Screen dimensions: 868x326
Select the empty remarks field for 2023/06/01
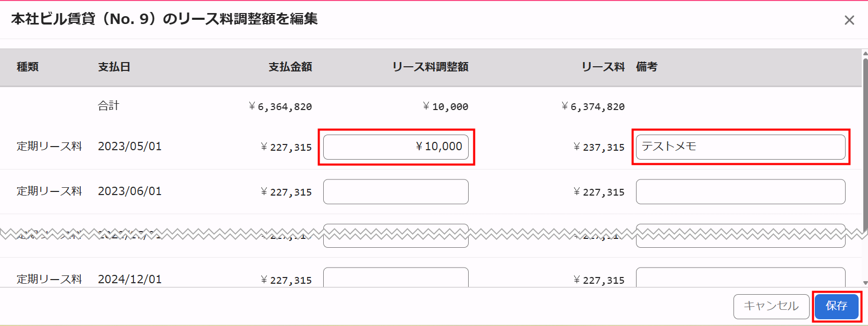click(x=740, y=192)
